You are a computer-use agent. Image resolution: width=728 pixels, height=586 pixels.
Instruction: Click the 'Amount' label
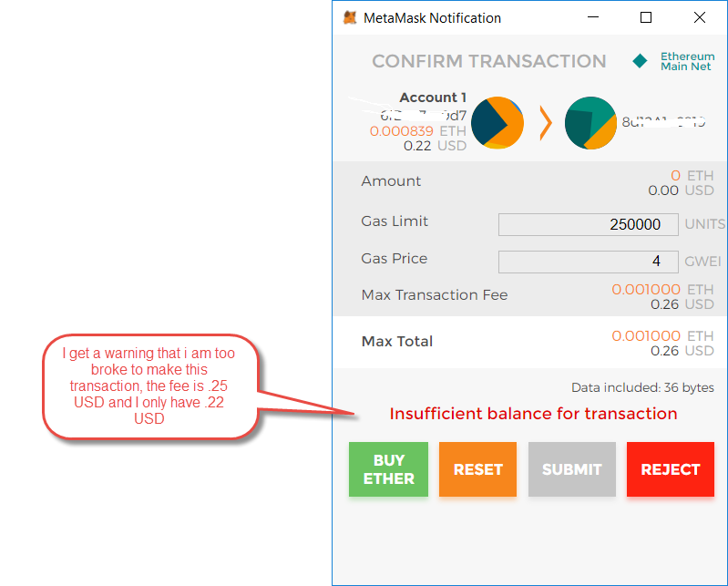(391, 181)
